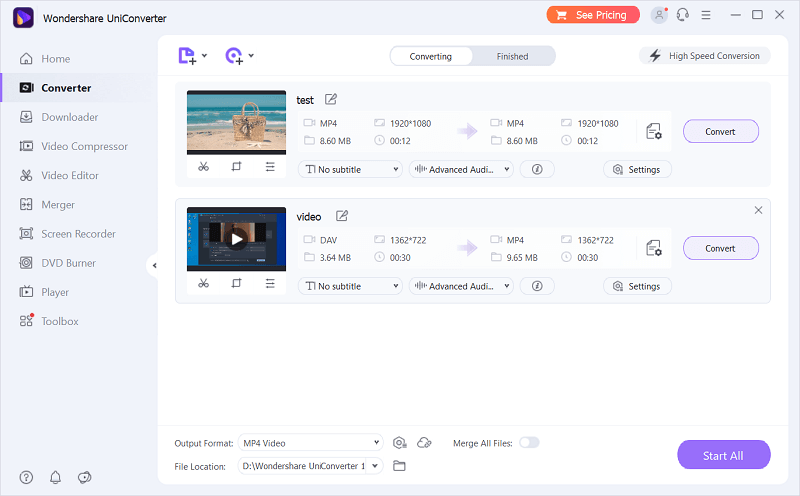Switch to the Converting tab
The height and width of the screenshot is (496, 800).
[431, 56]
